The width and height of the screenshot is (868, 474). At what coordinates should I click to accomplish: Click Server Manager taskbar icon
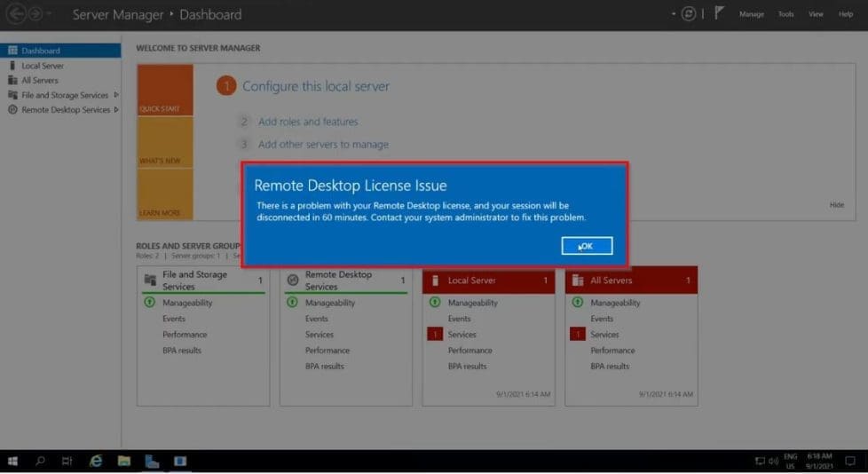[152, 462]
